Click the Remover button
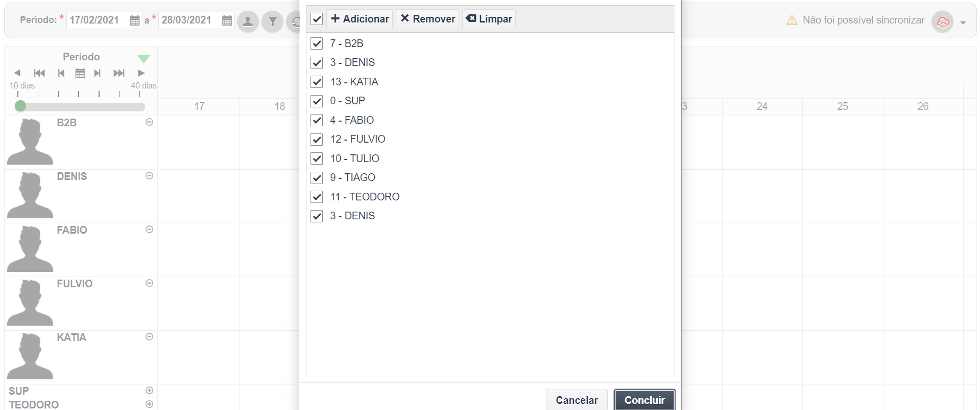The width and height of the screenshot is (980, 410). tap(427, 19)
